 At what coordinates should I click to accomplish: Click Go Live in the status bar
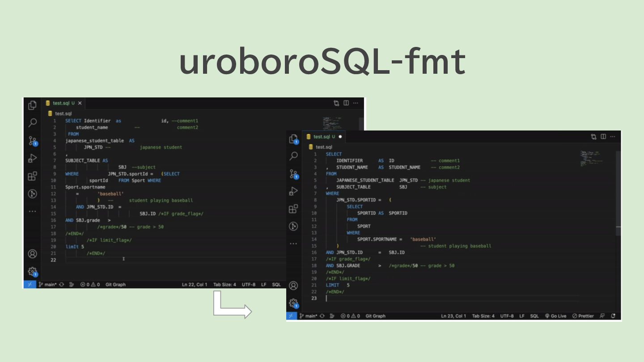(555, 316)
